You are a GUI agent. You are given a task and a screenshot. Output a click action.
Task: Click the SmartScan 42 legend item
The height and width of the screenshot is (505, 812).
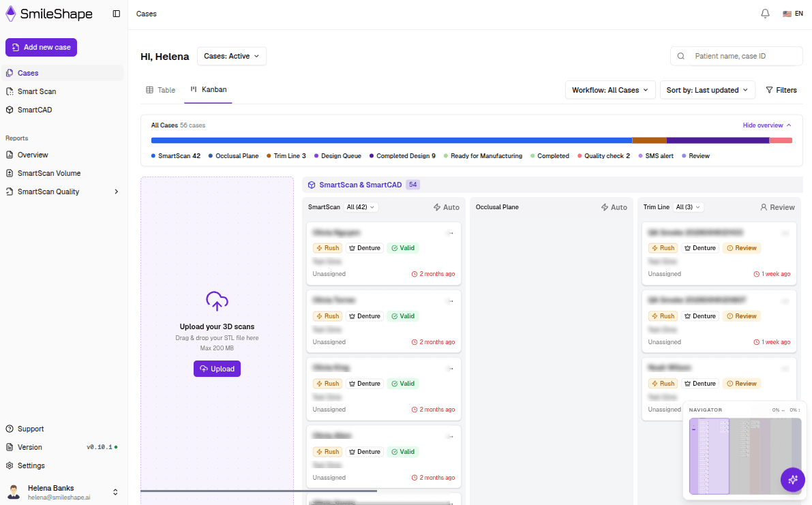tap(175, 156)
